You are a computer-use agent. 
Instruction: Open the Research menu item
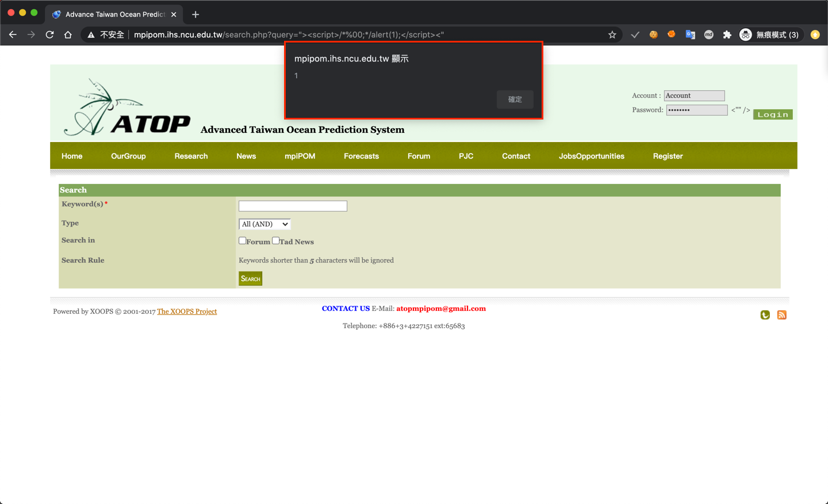coord(191,156)
